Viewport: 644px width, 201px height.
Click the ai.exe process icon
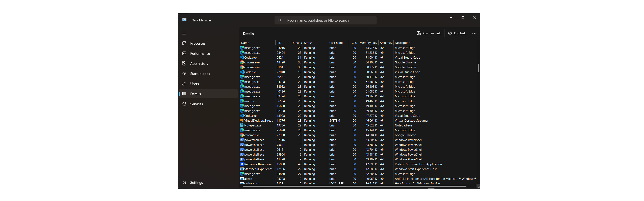coord(242,179)
